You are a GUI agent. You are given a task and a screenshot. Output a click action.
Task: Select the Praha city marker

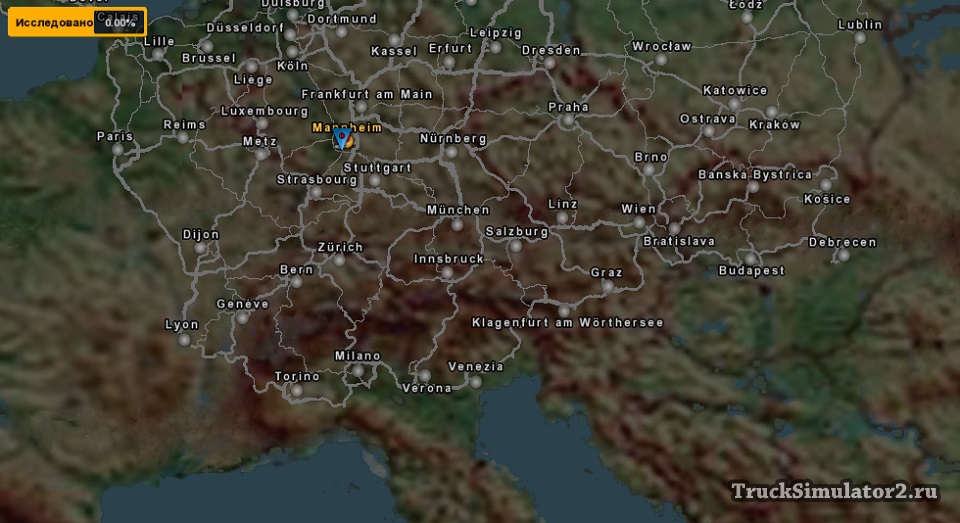point(568,120)
